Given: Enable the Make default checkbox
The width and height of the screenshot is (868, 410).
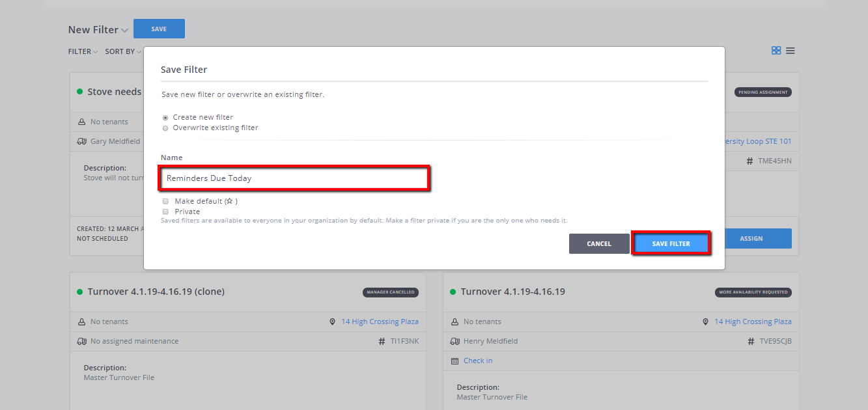Looking at the screenshot, I should pos(165,202).
